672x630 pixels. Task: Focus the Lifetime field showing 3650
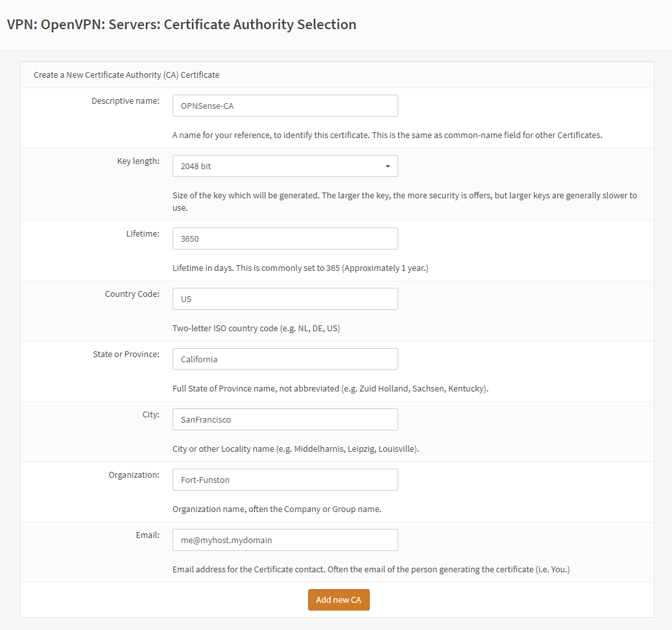point(285,239)
